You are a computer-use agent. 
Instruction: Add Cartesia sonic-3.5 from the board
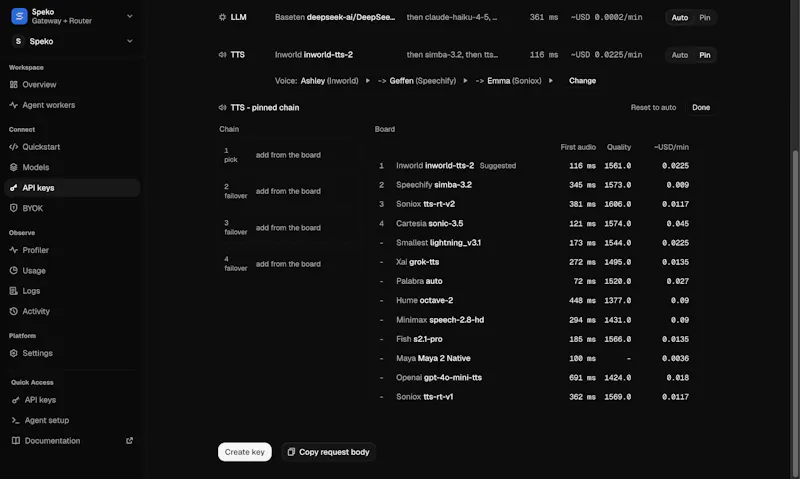click(534, 223)
